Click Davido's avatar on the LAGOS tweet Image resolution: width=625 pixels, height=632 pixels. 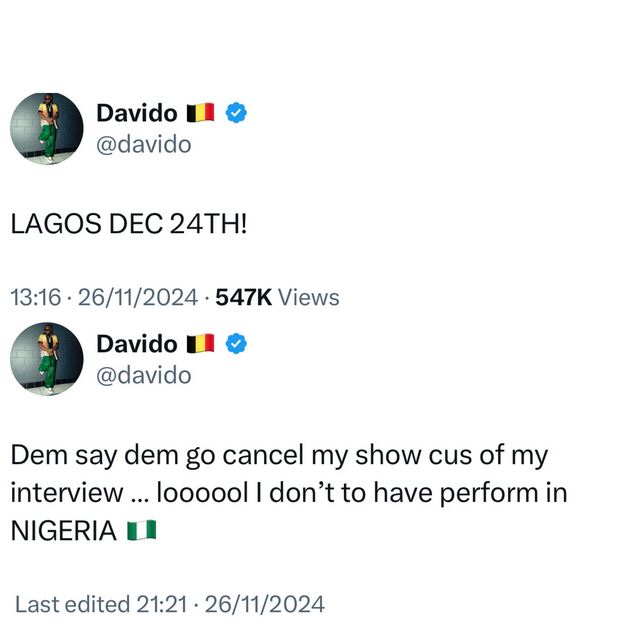point(46,129)
